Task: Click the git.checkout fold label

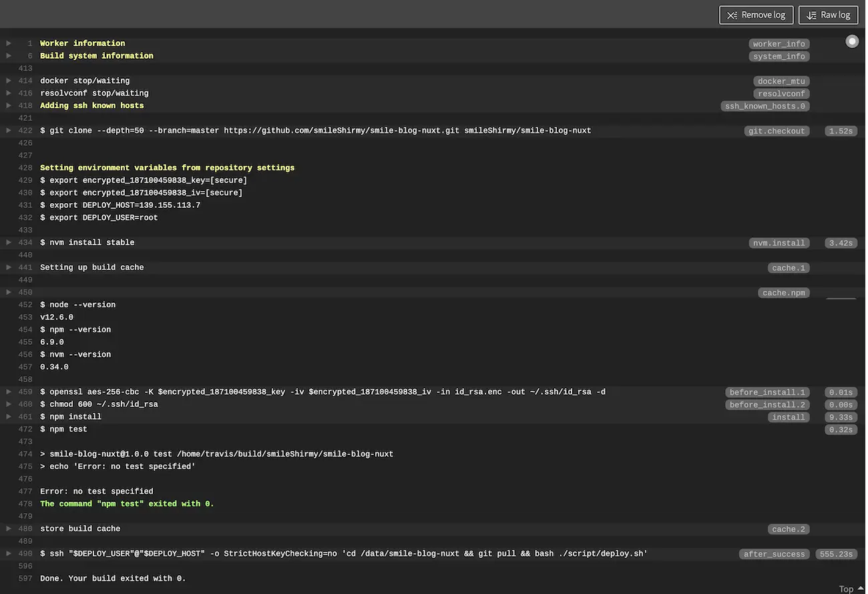Action: [x=777, y=131]
